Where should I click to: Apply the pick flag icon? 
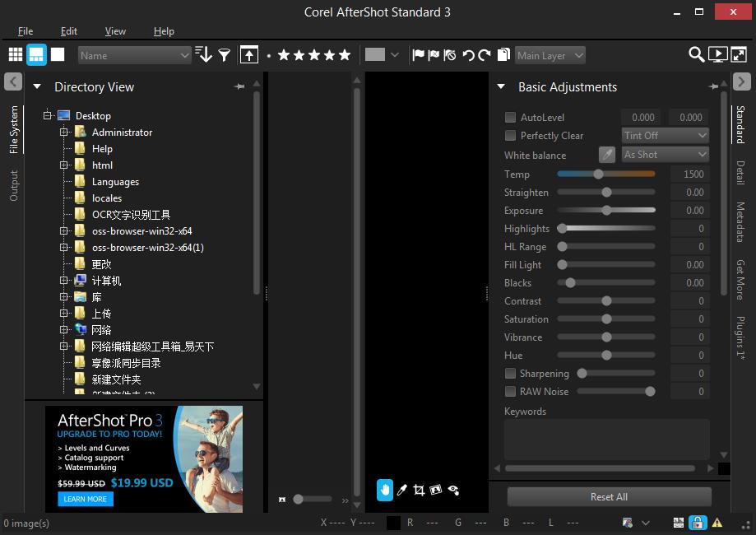(418, 55)
